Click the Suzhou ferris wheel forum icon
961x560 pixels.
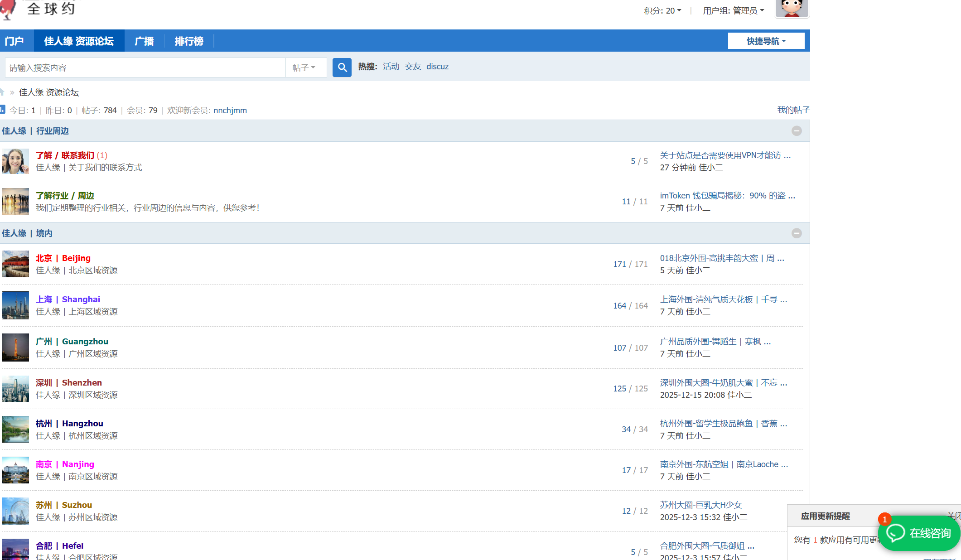point(15,511)
